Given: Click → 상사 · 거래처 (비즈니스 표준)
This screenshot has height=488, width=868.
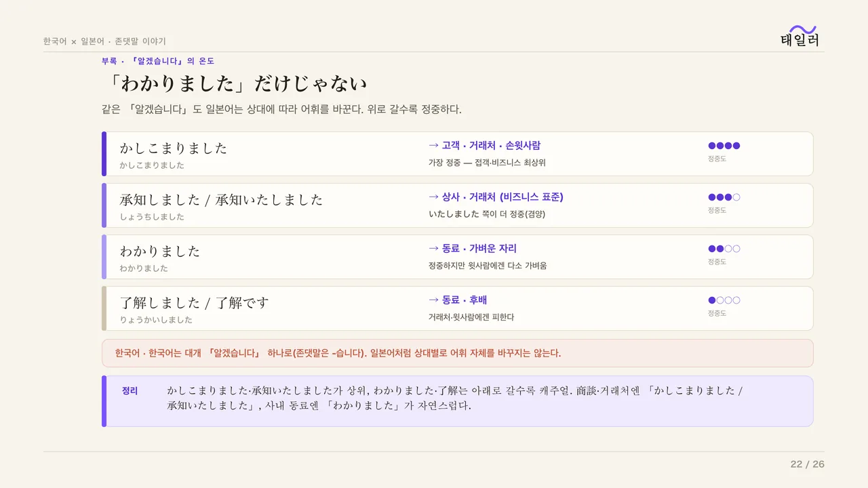Looking at the screenshot, I should coord(496,197).
